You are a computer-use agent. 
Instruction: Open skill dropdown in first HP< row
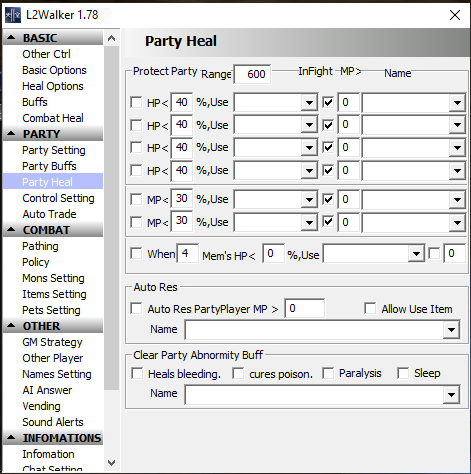309,103
